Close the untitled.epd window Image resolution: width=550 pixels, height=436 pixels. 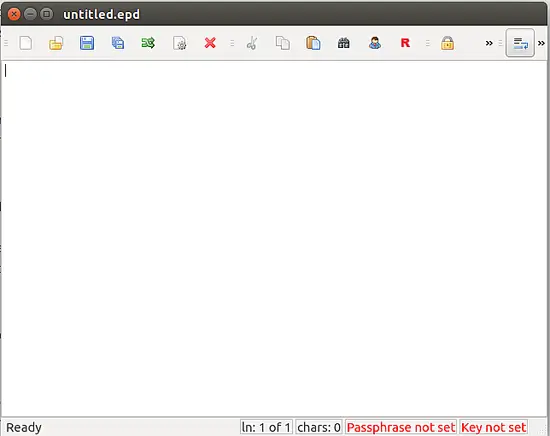(x=14, y=14)
